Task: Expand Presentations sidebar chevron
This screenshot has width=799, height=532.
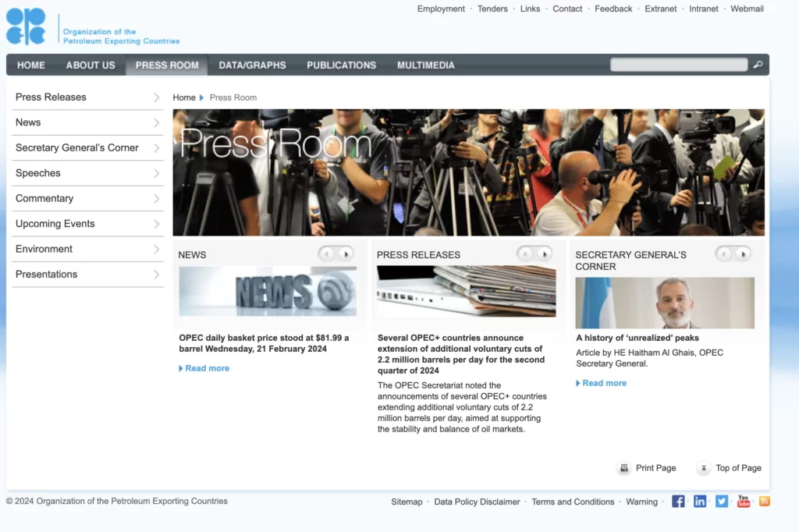Action: [156, 275]
